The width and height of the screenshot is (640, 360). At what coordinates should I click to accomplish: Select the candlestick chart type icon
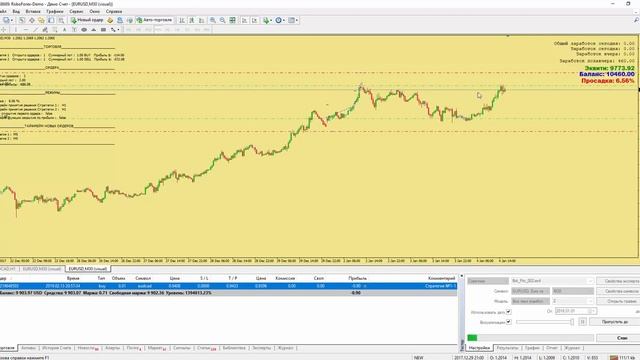192,20
